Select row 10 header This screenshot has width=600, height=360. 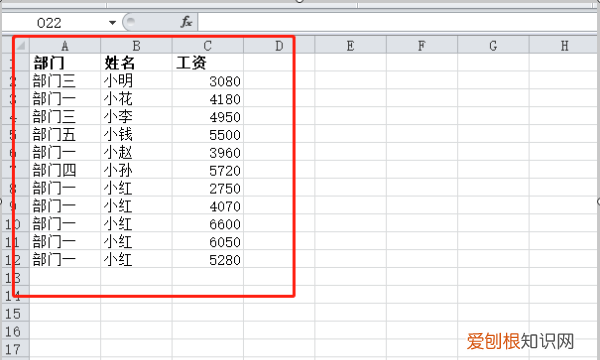click(15, 224)
